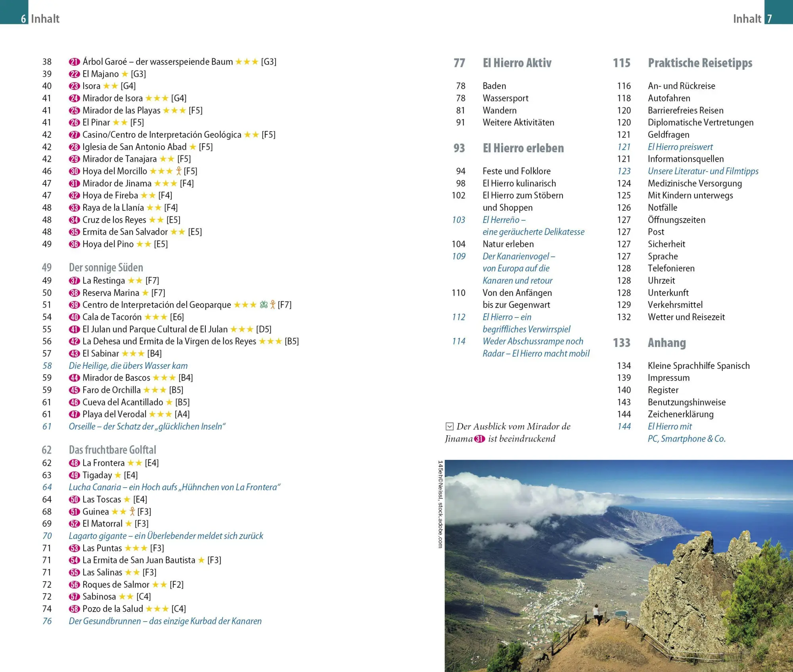Click the number 58 badge beside Pozo de la Salud
Image resolution: width=793 pixels, height=672 pixels.
(75, 609)
